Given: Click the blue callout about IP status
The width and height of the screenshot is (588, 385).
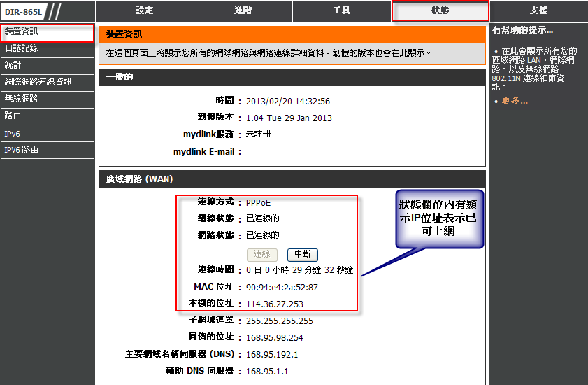Looking at the screenshot, I should click(440, 219).
